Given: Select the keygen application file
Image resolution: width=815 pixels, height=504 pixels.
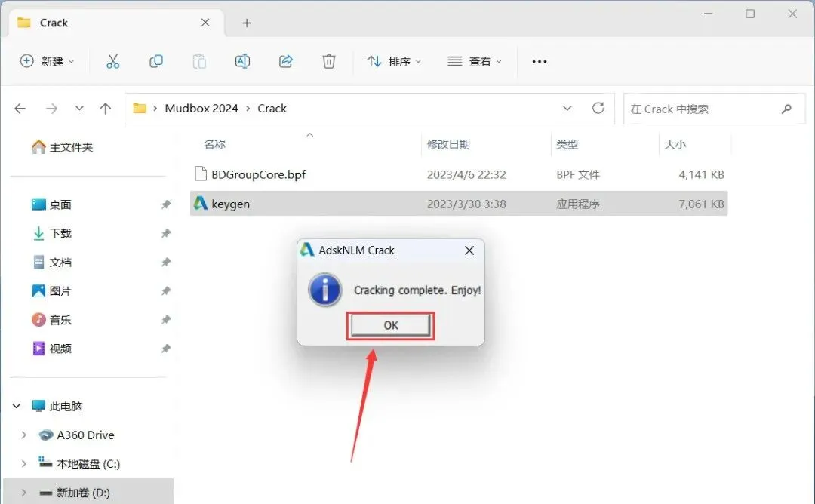Looking at the screenshot, I should (x=459, y=204).
